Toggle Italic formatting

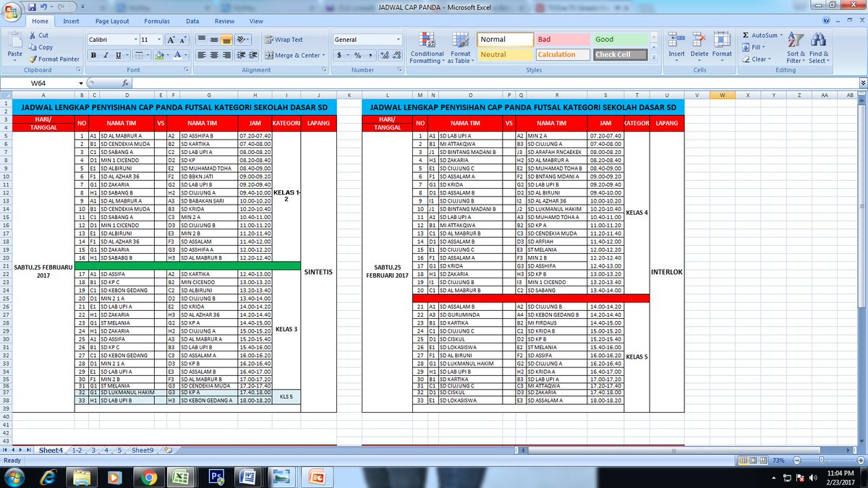pyautogui.click(x=105, y=55)
